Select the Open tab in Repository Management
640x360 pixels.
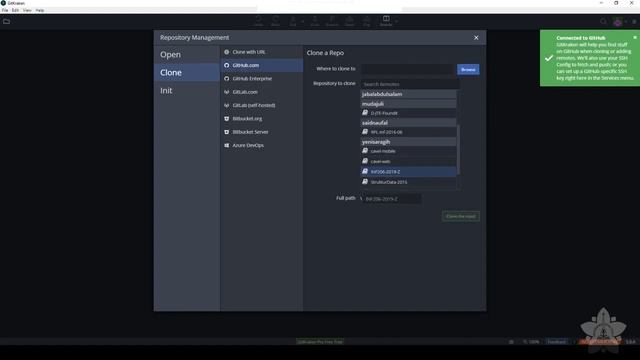click(187, 54)
